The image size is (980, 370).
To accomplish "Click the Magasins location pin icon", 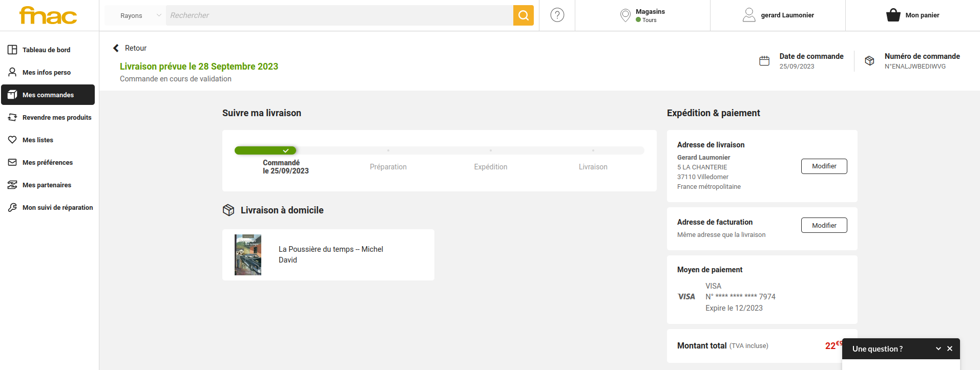I will (x=625, y=15).
